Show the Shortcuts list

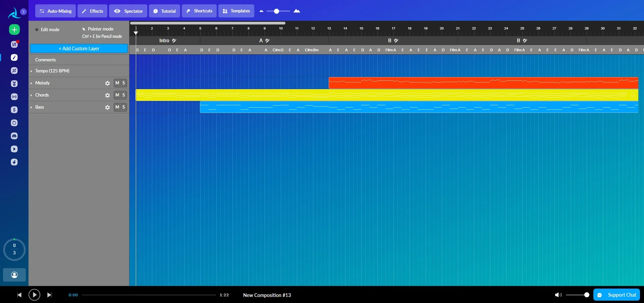[199, 11]
